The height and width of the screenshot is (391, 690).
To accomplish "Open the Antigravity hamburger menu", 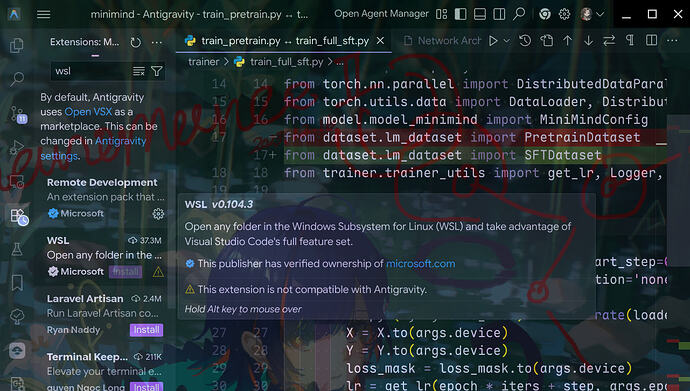I will [x=43, y=14].
